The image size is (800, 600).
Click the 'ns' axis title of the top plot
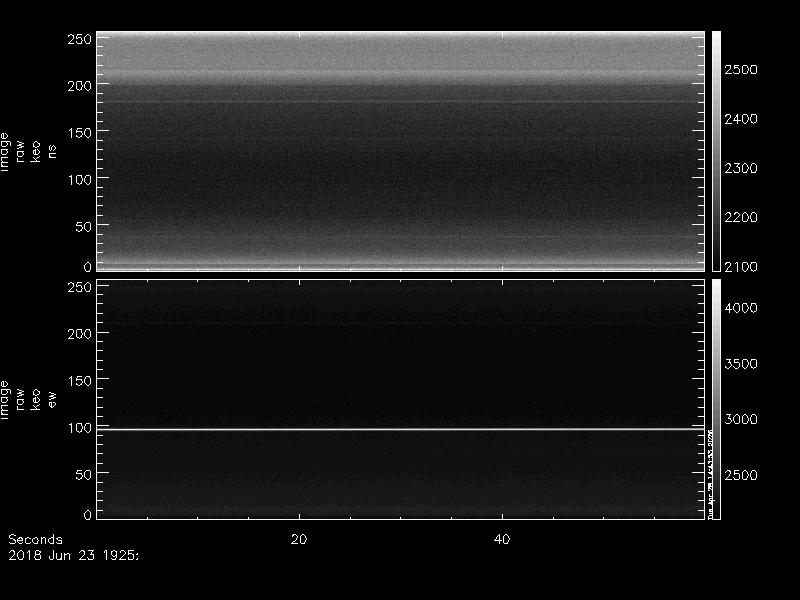coord(52,152)
